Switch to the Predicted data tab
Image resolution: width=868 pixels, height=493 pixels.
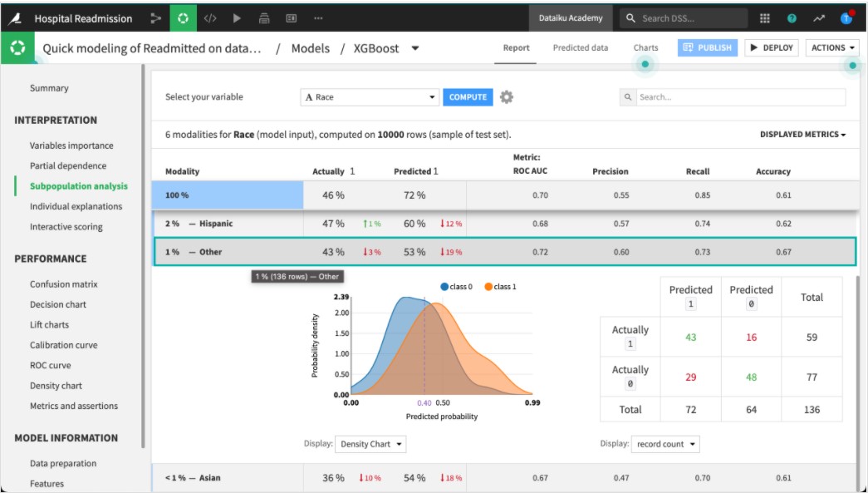click(x=579, y=47)
